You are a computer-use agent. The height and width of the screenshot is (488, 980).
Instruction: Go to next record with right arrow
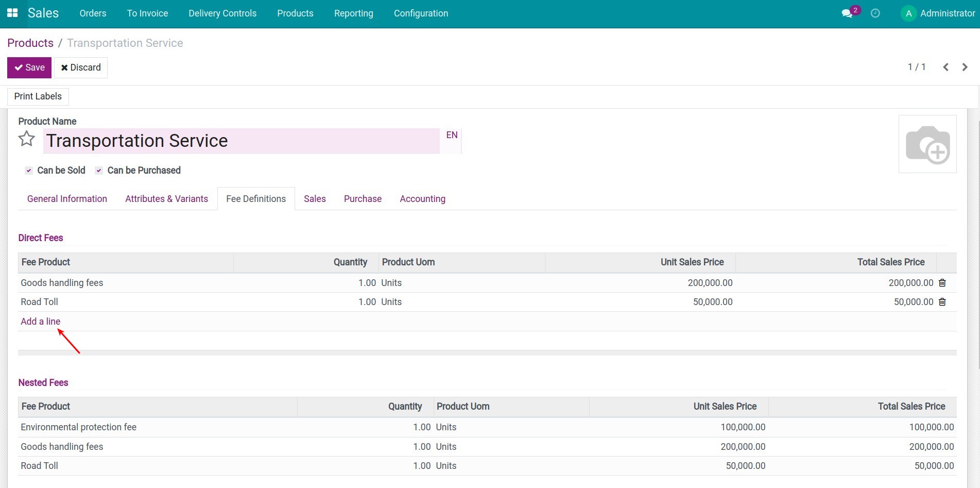pyautogui.click(x=964, y=67)
